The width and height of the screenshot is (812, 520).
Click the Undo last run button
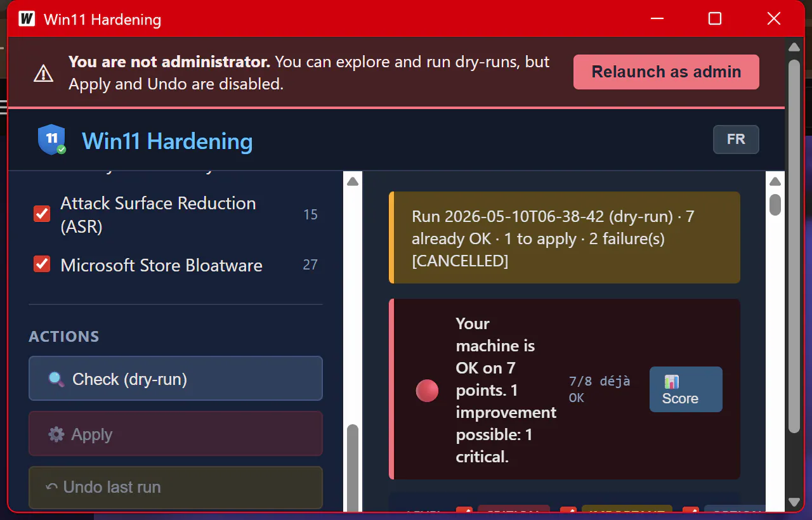[176, 487]
